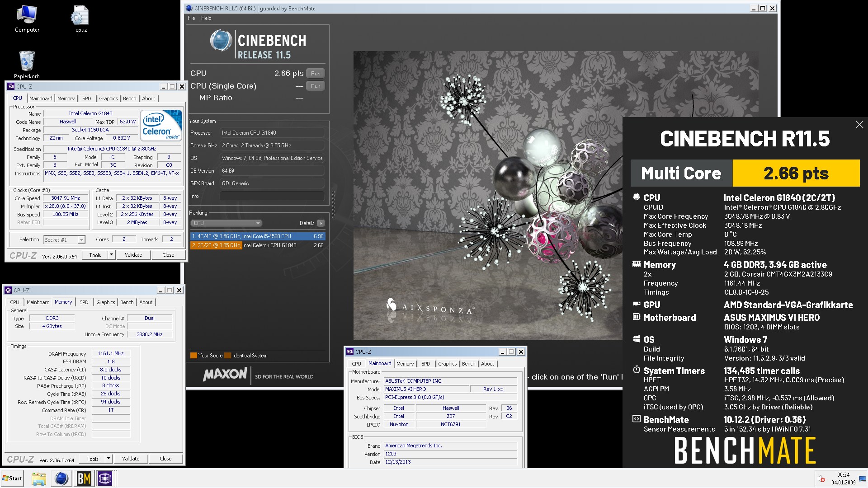The height and width of the screenshot is (488, 868).
Task: Select Memory tab in Mainboard CPU-Z window
Action: tap(405, 364)
